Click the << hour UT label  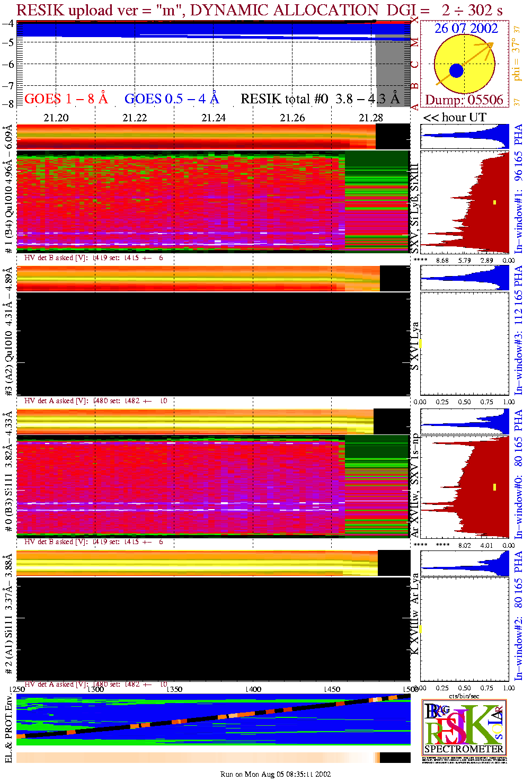(455, 118)
